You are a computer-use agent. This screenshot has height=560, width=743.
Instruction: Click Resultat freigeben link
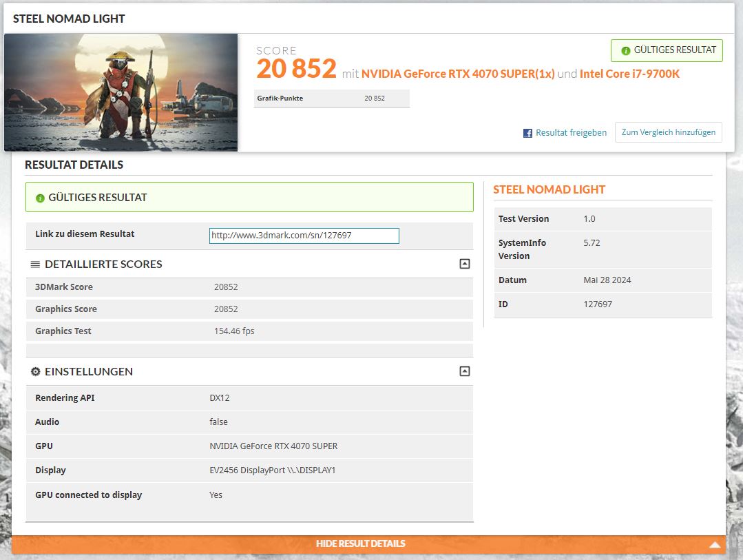(571, 133)
